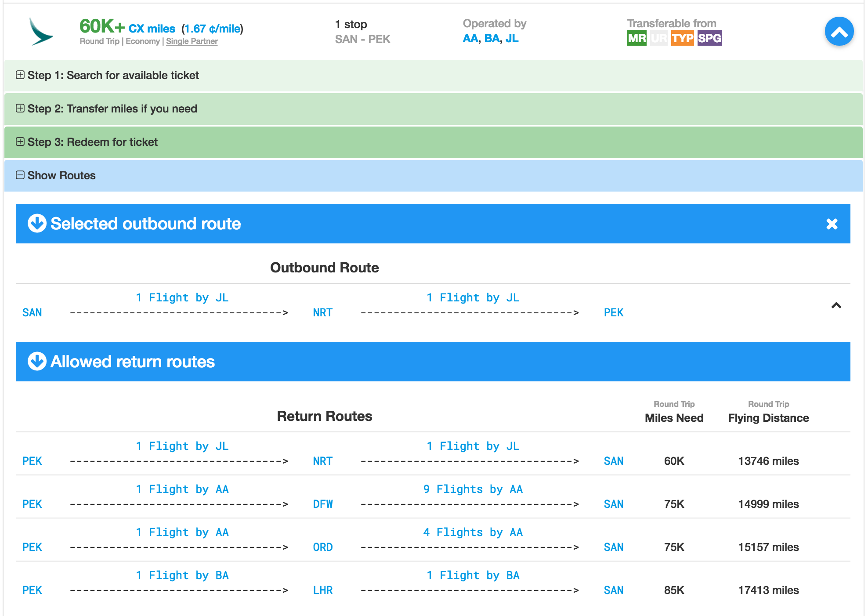Screen dimensions: 868x616
Task: Open the Single Partner link
Action: click(x=192, y=41)
